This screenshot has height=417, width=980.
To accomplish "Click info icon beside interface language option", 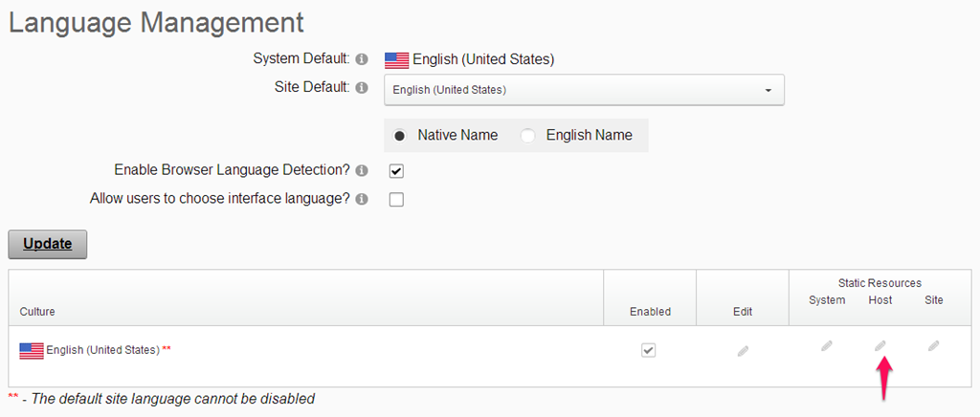I will [x=361, y=199].
